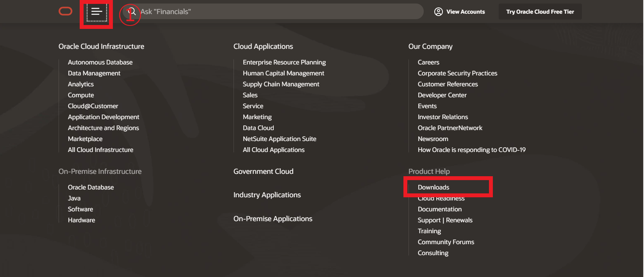Go to Autonomous Database
The width and height of the screenshot is (644, 277).
click(100, 62)
